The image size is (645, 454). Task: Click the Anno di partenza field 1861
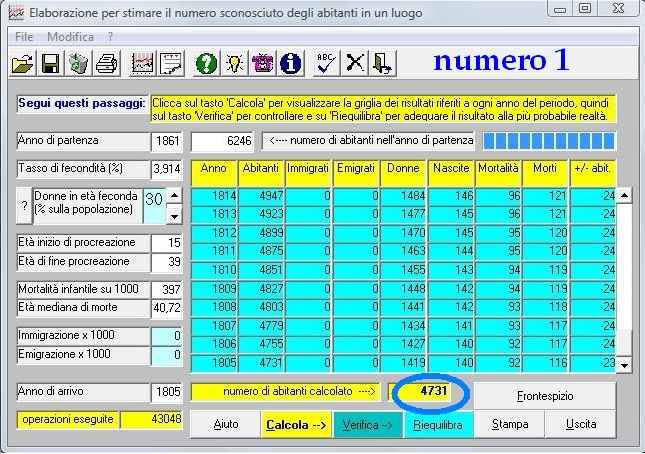[167, 141]
